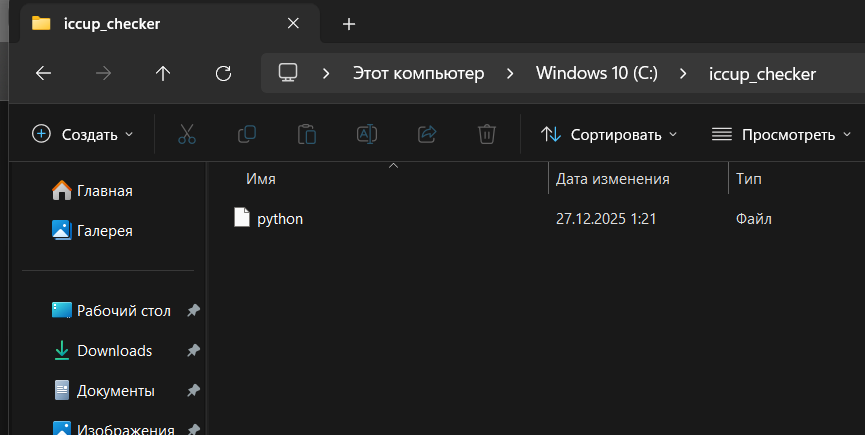The image size is (865, 435).
Task: Click the Share icon in toolbar
Action: 427,134
